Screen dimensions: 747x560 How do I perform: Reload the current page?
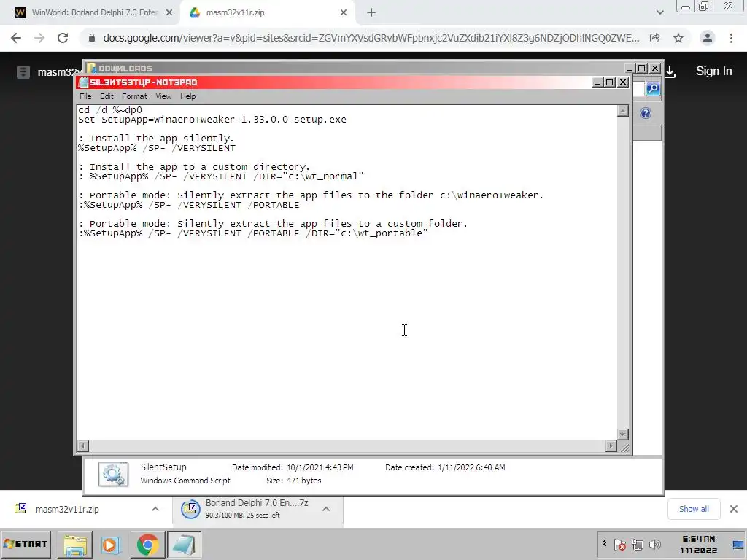63,38
